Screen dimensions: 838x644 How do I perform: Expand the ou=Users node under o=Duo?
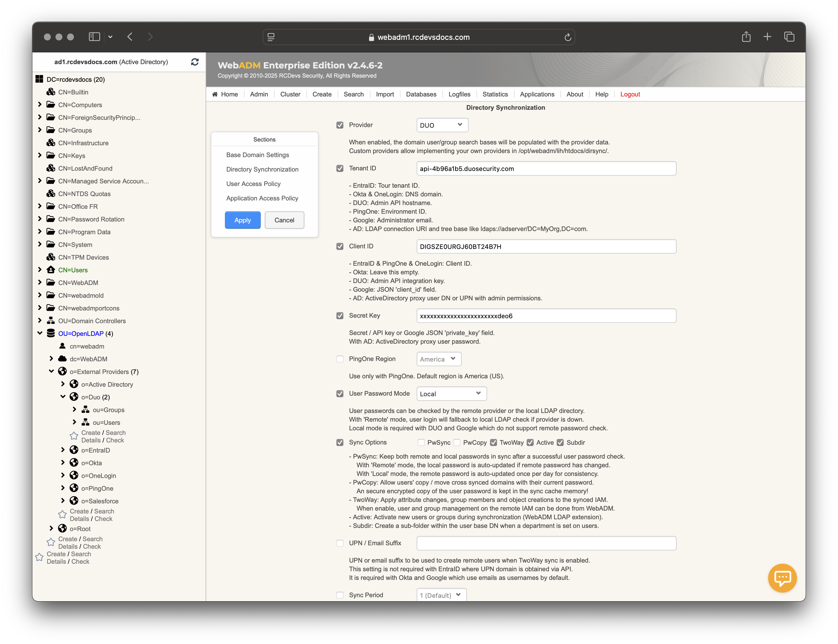[x=74, y=422]
